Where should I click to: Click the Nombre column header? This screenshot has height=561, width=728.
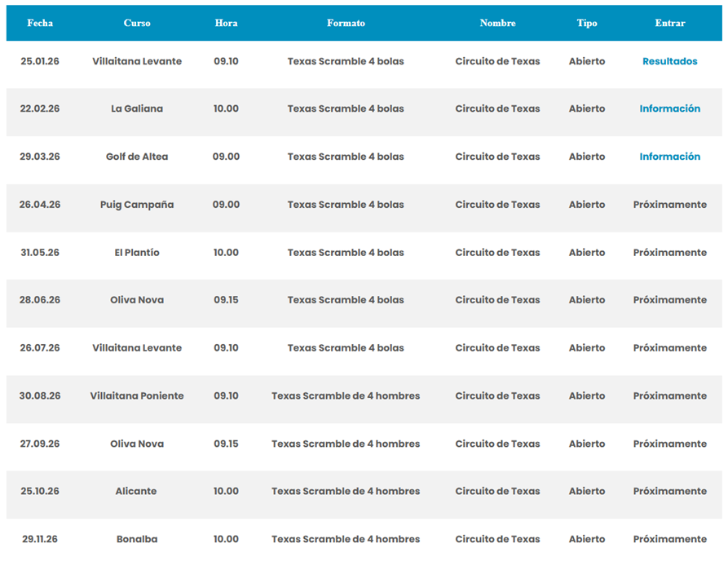(497, 23)
